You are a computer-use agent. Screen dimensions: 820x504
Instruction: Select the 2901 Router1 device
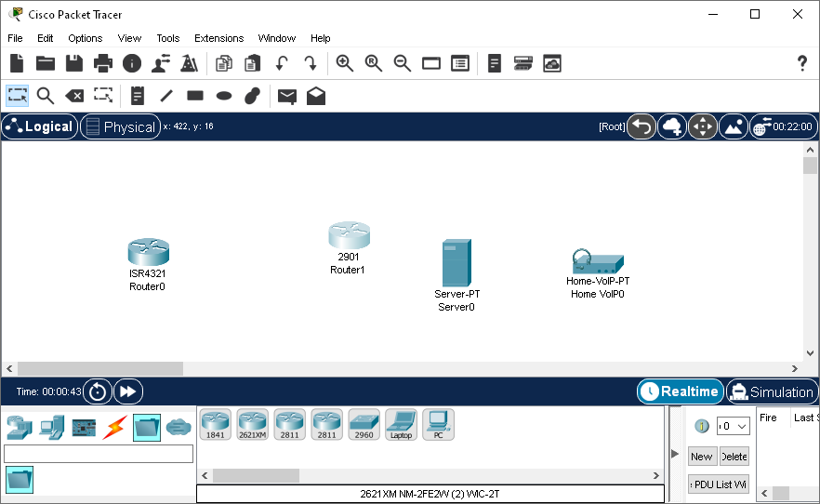[349, 235]
